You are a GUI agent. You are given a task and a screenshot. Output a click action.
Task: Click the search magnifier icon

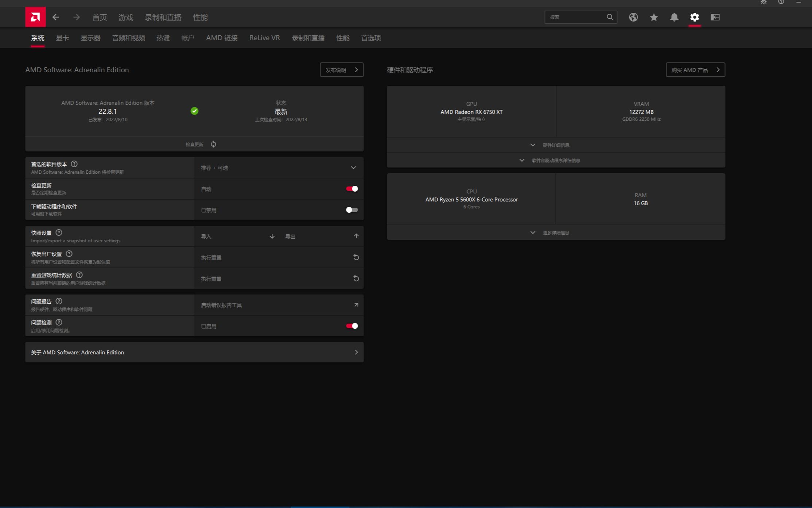point(610,17)
